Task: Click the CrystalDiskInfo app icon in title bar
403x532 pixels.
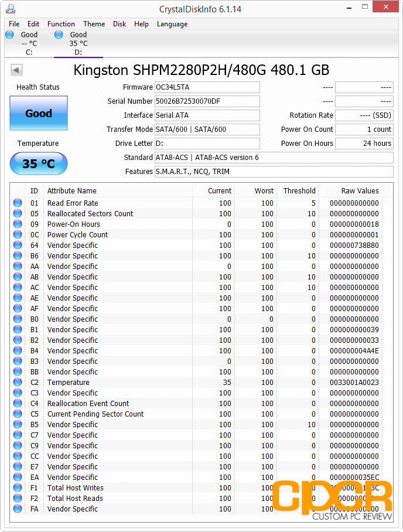Action: [11, 9]
